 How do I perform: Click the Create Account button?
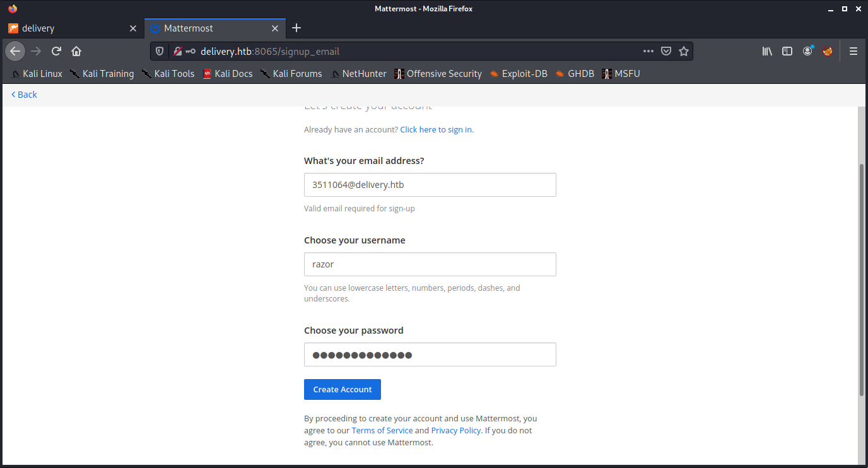pos(343,389)
